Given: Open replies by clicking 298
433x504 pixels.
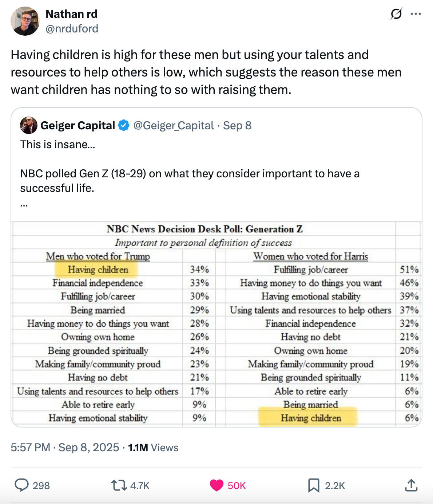Looking at the screenshot, I should pyautogui.click(x=41, y=485).
